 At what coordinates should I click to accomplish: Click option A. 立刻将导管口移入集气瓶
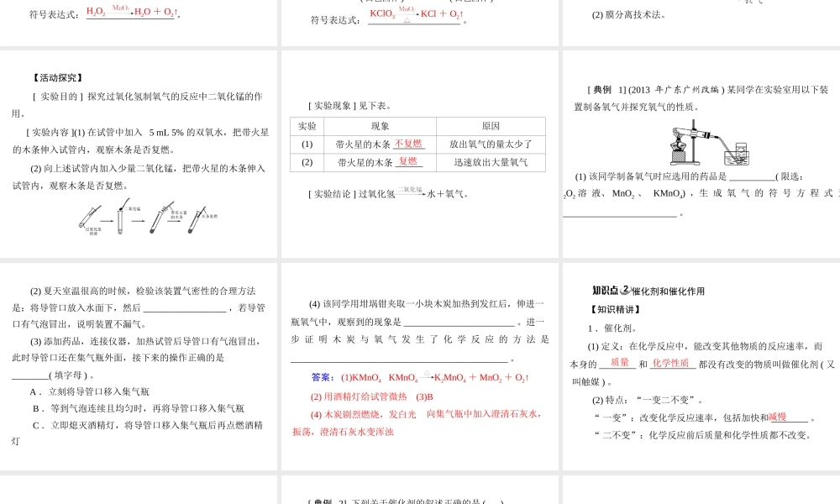90,391
